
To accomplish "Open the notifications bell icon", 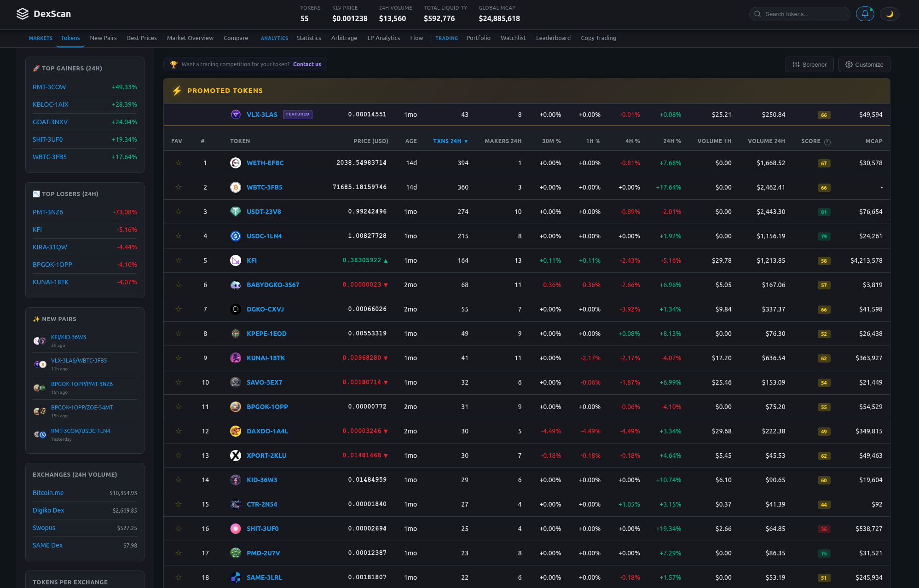I will (x=865, y=14).
